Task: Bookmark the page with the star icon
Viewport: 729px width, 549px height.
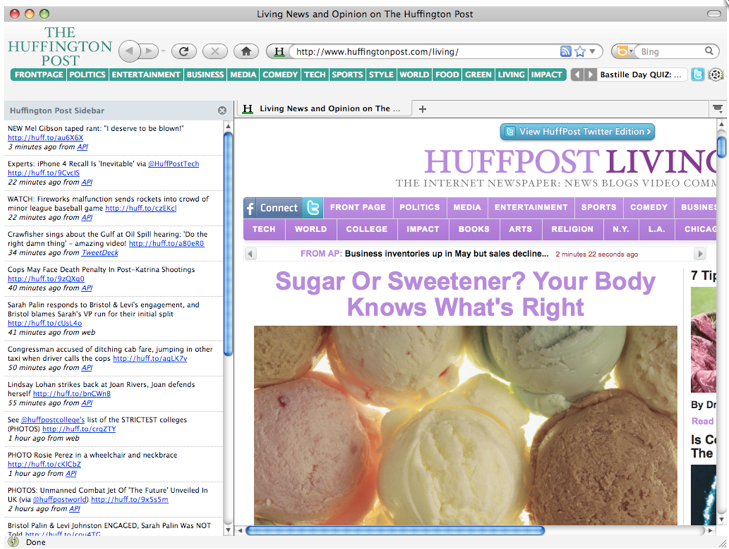Action: [x=580, y=52]
